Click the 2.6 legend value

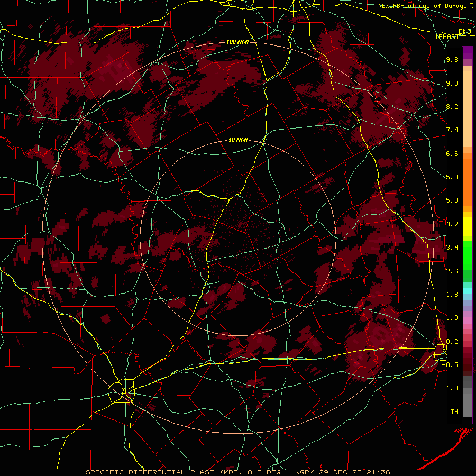click(452, 271)
